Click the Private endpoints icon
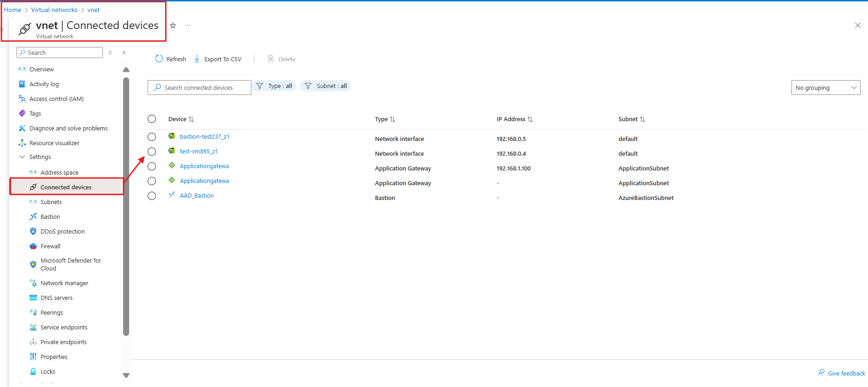The width and height of the screenshot is (868, 387). tap(33, 342)
